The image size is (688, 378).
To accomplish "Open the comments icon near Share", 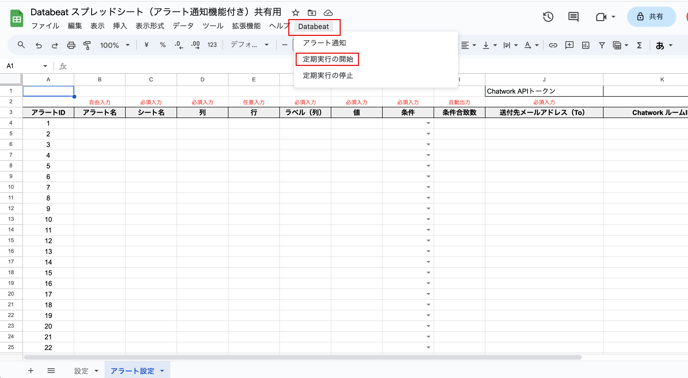I will point(573,17).
